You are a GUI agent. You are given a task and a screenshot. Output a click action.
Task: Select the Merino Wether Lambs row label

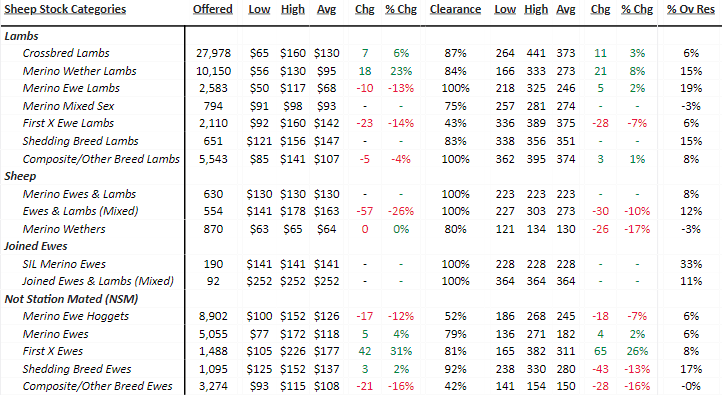pos(79,71)
